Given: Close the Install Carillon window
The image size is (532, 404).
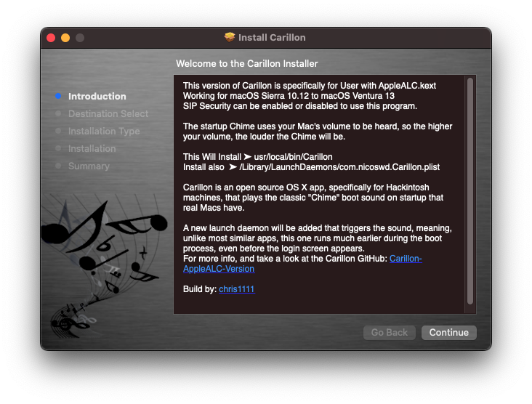Looking at the screenshot, I should pos(51,38).
